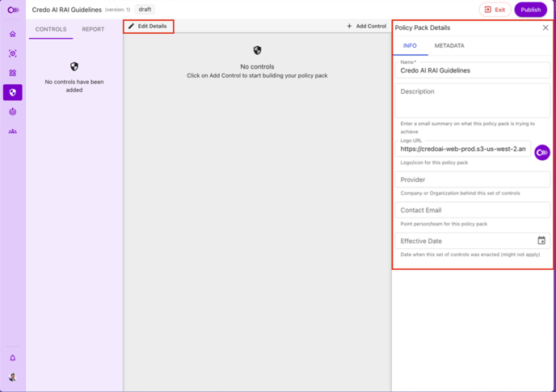Image resolution: width=556 pixels, height=392 pixels.
Task: Click "Date when this set of controls was enacted" text
Action: pyautogui.click(x=470, y=255)
